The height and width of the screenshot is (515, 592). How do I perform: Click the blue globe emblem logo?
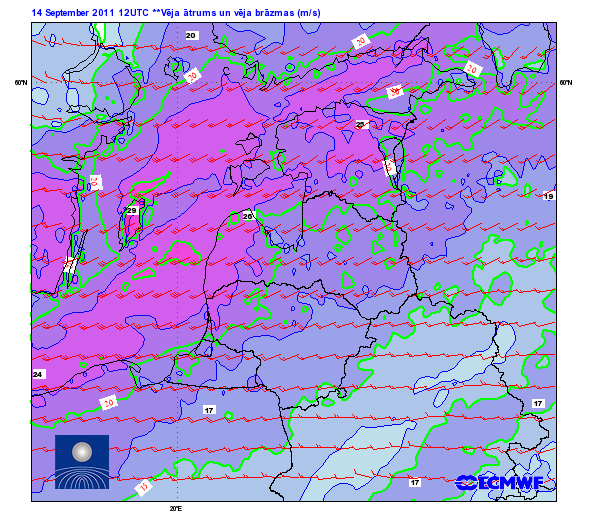click(x=82, y=462)
